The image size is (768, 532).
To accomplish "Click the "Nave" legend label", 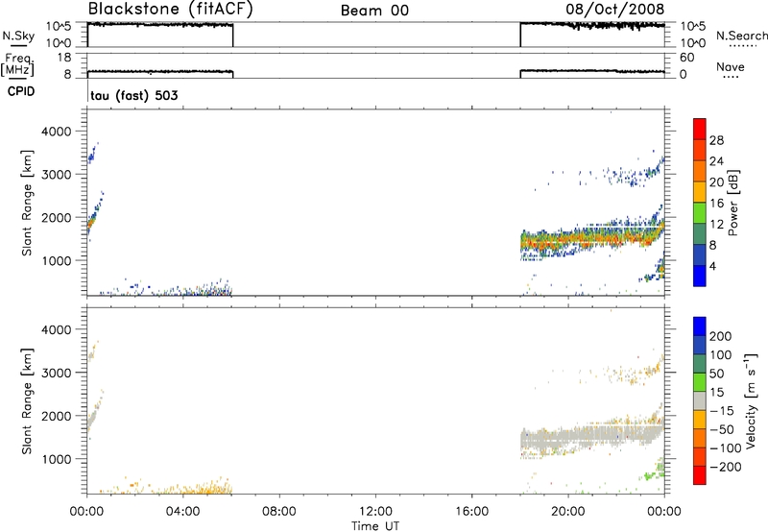I will point(731,67).
